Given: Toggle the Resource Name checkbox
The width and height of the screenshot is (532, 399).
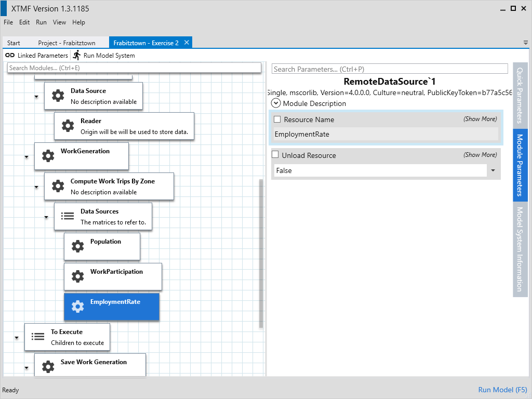Looking at the screenshot, I should [x=277, y=119].
